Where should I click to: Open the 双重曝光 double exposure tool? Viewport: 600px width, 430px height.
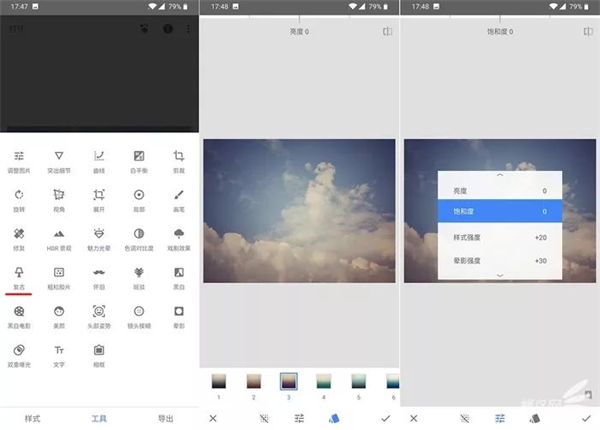[x=19, y=357]
